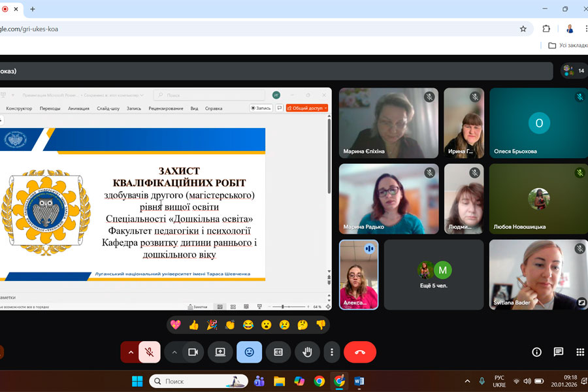
Task: Open the PowerPoint comments icon
Action: point(280,108)
